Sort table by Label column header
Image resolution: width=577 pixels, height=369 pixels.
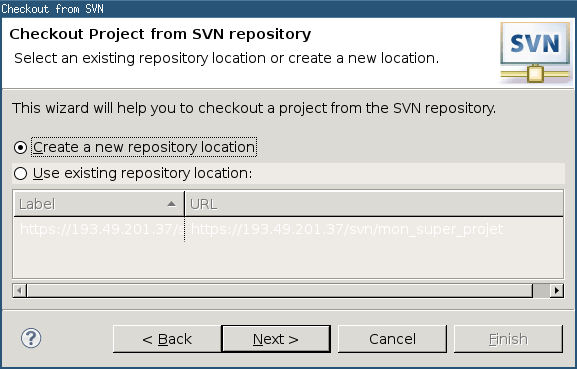(99, 204)
